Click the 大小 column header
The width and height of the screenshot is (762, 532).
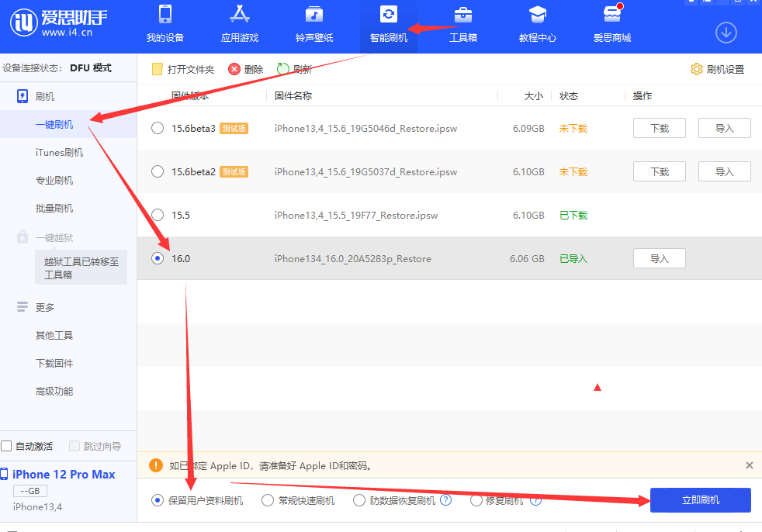(x=534, y=95)
